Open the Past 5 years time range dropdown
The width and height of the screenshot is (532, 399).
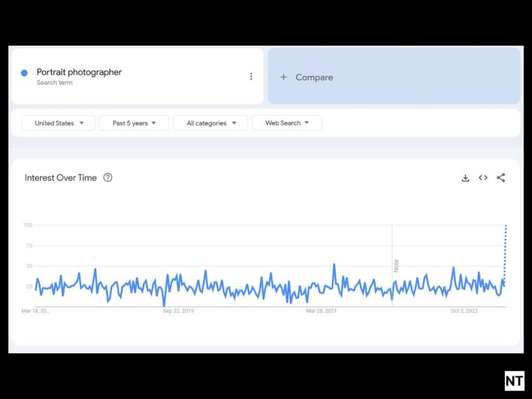[134, 123]
